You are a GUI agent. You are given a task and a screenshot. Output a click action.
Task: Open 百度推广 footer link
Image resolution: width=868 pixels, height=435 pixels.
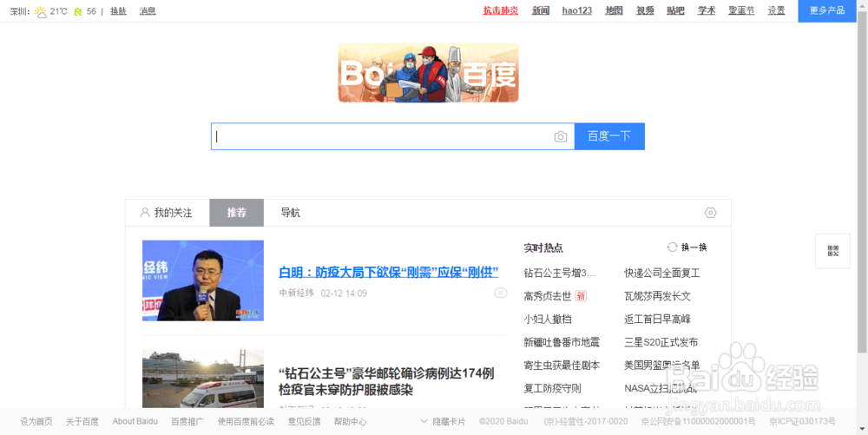pos(187,421)
